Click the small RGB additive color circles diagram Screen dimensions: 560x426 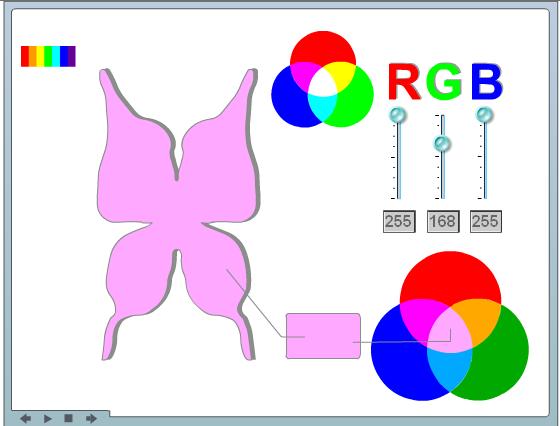pyautogui.click(x=322, y=79)
